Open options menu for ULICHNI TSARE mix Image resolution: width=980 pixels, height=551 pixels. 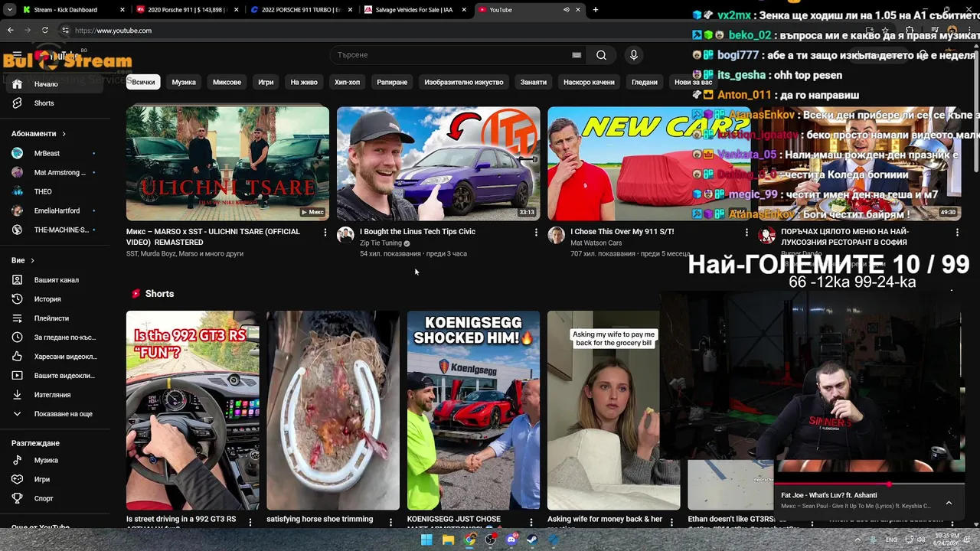click(x=325, y=232)
